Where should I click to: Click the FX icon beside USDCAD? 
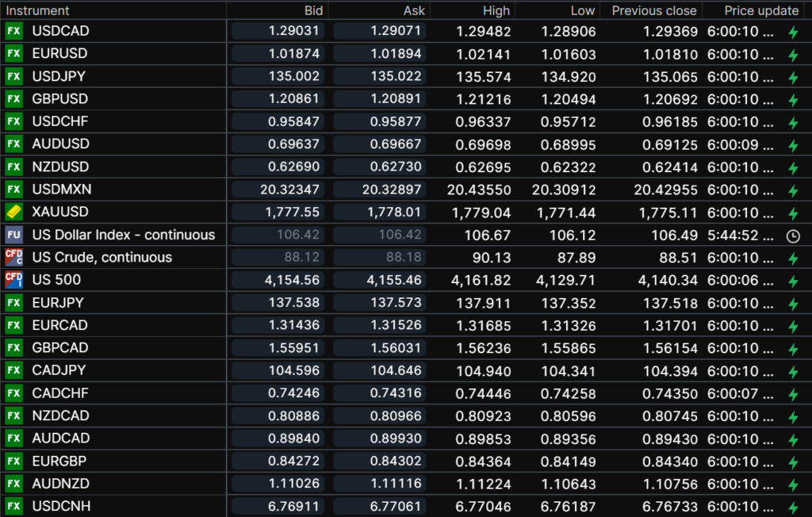(13, 31)
